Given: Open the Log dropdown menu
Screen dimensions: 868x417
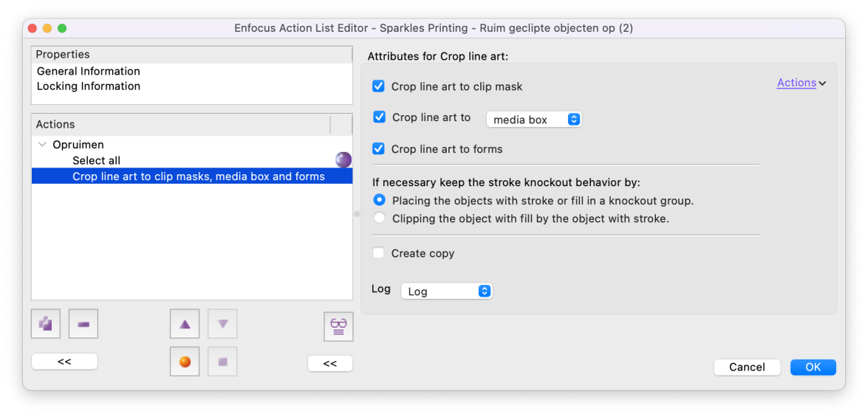Looking at the screenshot, I should click(446, 291).
